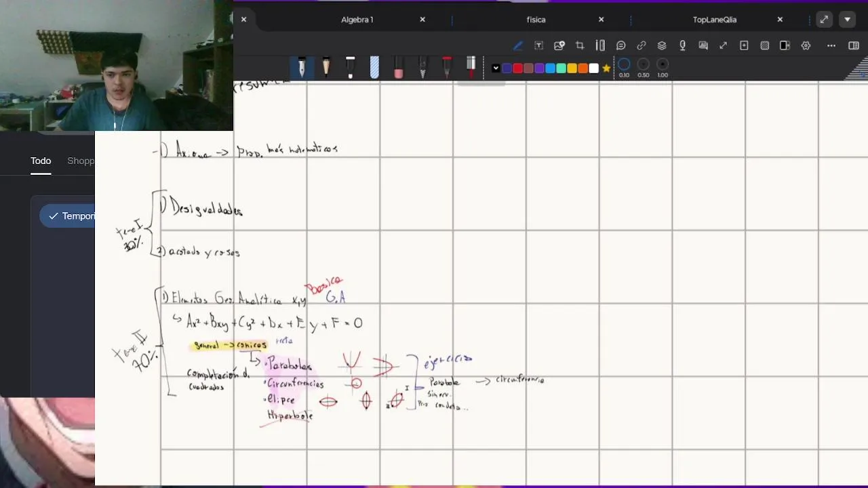The height and width of the screenshot is (488, 868).
Task: Choose the mechanical pencil tool
Action: [422, 67]
